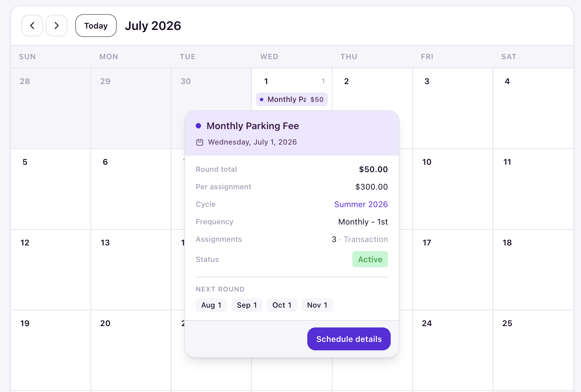Click the '3 · Transaction' assignments value
The height and width of the screenshot is (392, 581).
point(359,239)
